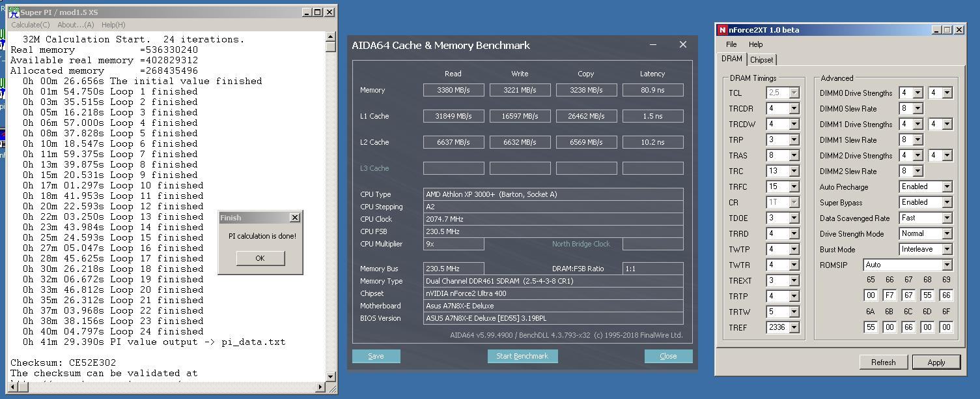Click CPU Type AMD Athlon XP 3000+ field
The image size is (980, 399).
[x=553, y=194]
